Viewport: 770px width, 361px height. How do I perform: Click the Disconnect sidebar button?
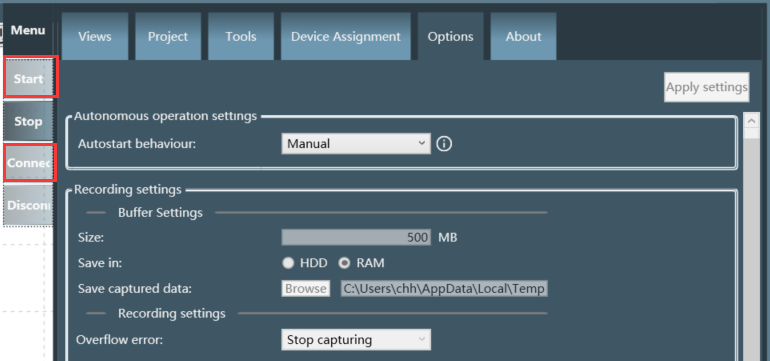[x=28, y=205]
